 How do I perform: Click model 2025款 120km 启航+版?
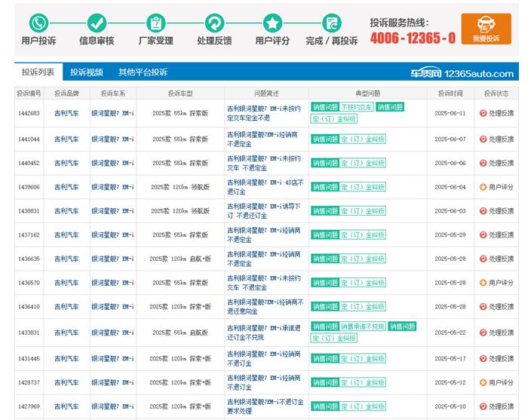[x=180, y=259]
